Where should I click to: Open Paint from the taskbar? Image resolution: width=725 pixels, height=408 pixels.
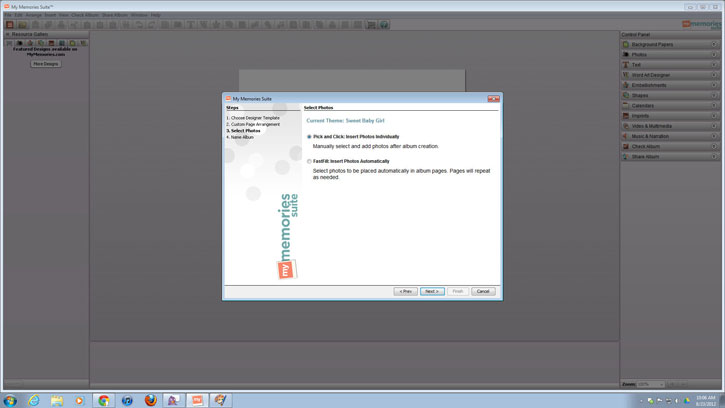coord(221,401)
